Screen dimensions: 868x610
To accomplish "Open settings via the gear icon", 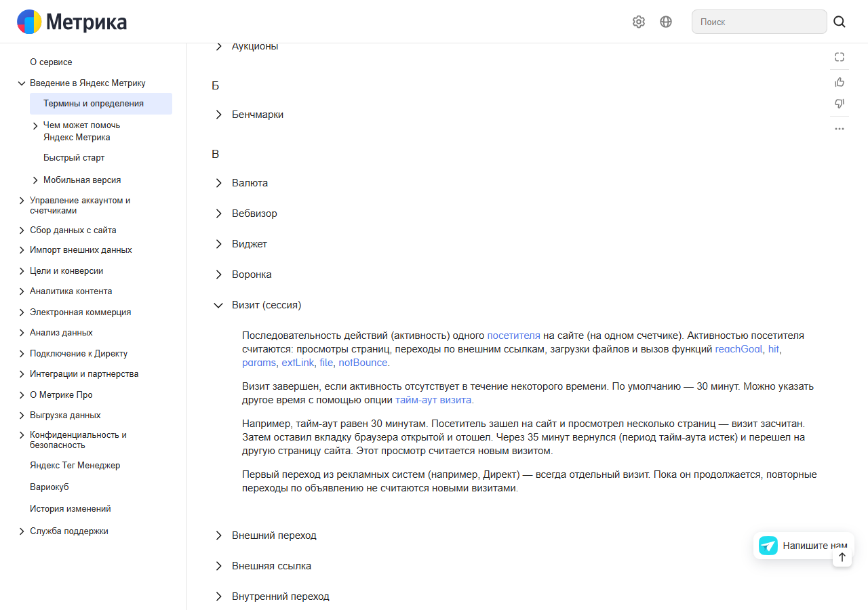I will pos(639,22).
